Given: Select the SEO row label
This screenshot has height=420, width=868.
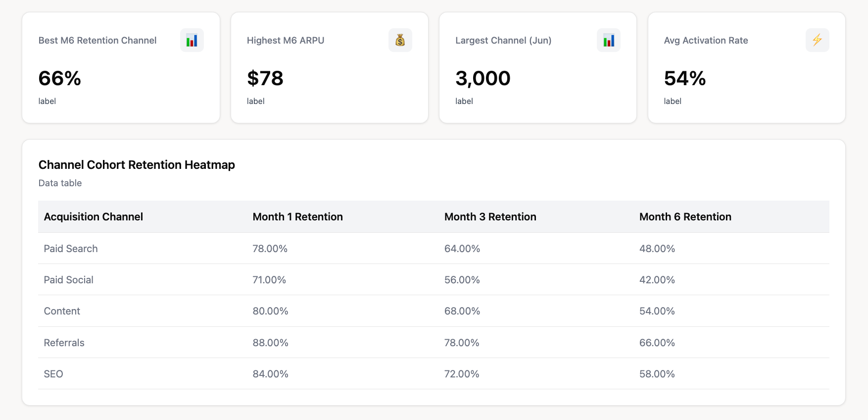Looking at the screenshot, I should tap(53, 374).
